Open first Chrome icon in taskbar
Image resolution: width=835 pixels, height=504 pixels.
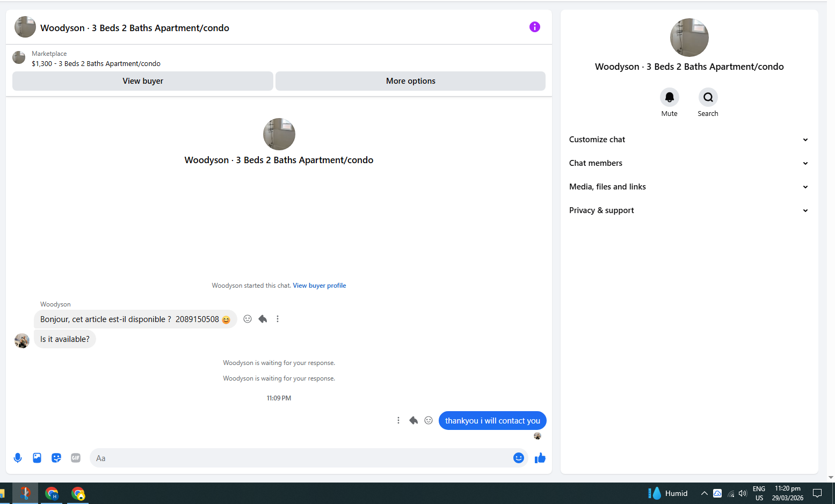[52, 493]
